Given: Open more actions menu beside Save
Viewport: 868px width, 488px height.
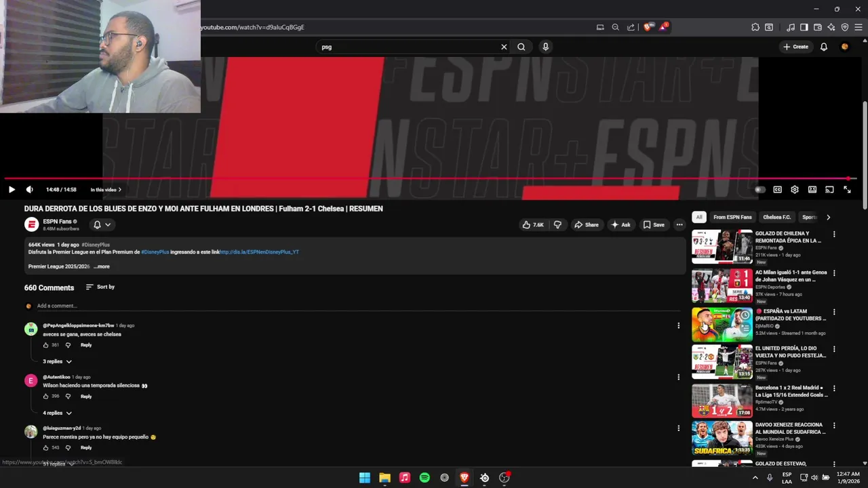Looking at the screenshot, I should [679, 225].
